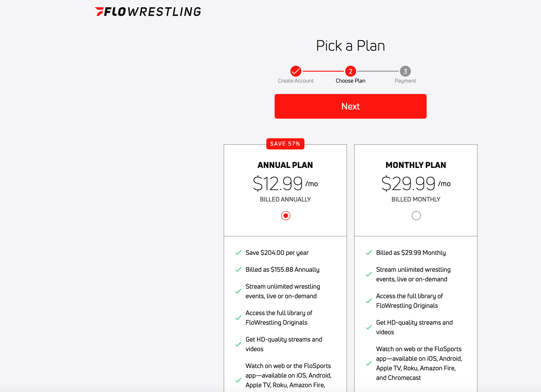Click the step 2 Choose Plan circle
This screenshot has height=392, width=541.
coord(350,71)
